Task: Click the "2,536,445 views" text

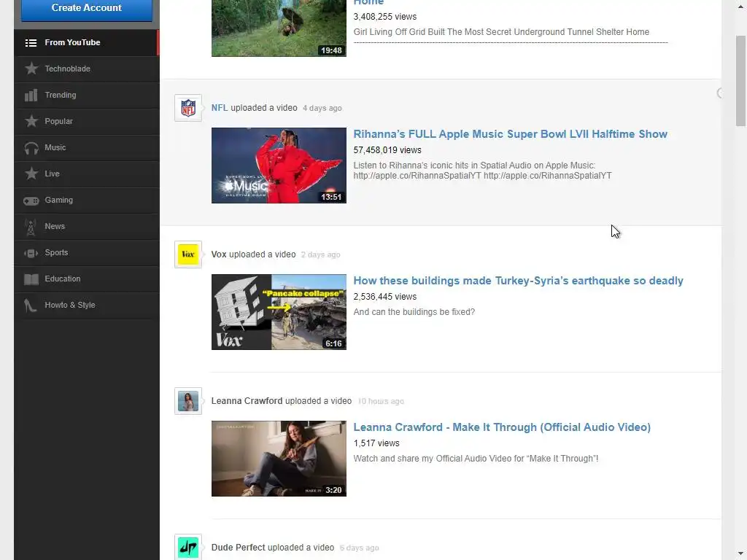Action: pos(385,297)
